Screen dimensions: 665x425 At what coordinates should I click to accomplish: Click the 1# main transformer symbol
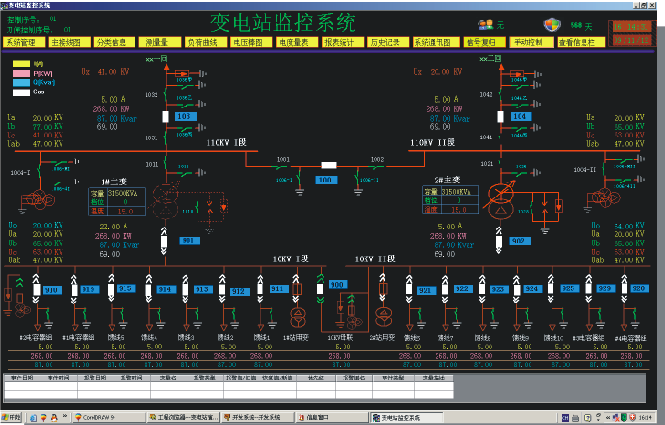click(x=165, y=203)
